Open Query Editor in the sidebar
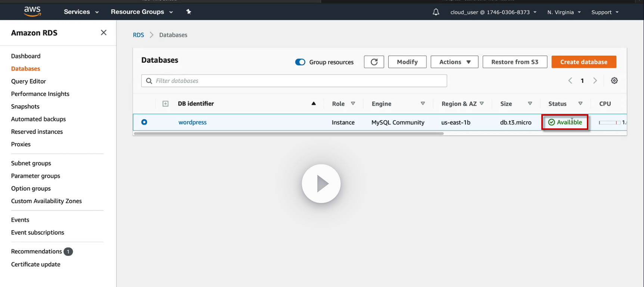This screenshot has width=644, height=287. point(28,81)
